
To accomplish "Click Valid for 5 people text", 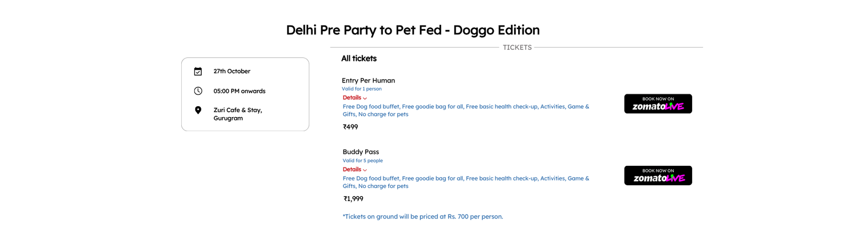I will pyautogui.click(x=362, y=160).
